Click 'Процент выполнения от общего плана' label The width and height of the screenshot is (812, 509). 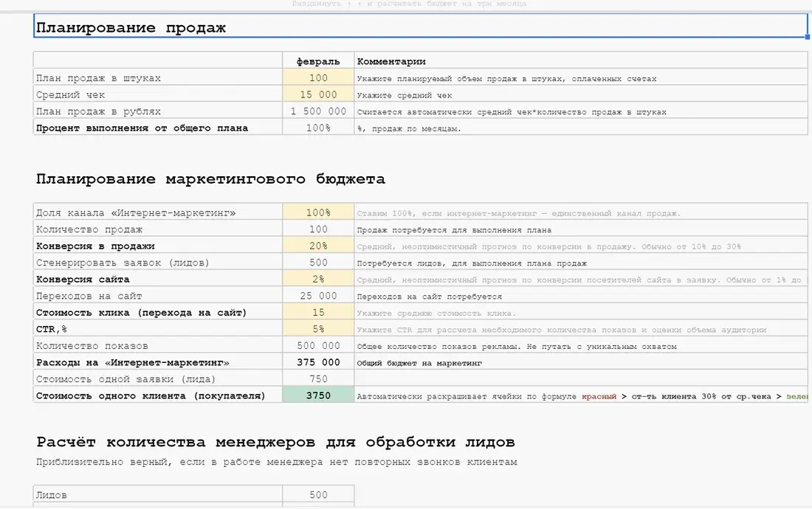tap(142, 128)
